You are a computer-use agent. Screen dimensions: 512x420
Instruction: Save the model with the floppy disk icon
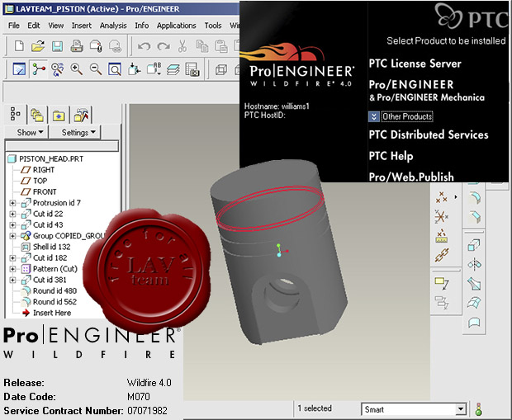pos(58,46)
